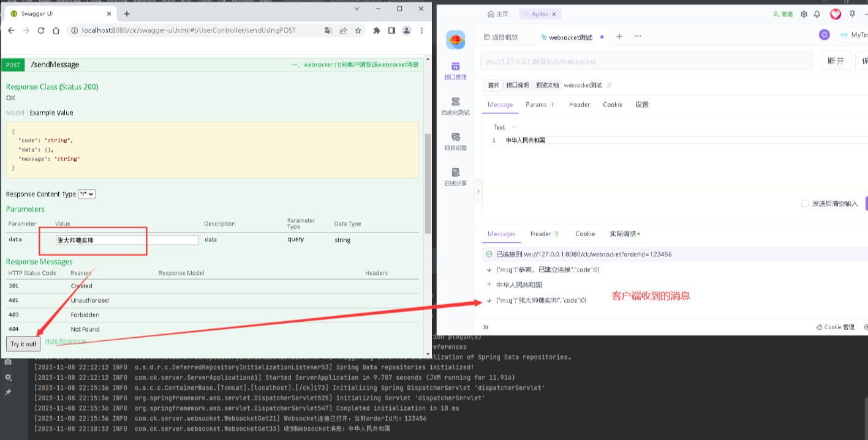Screen dimensions: 868x440
Task: Reload the Swagger UI page
Action: pos(41,31)
